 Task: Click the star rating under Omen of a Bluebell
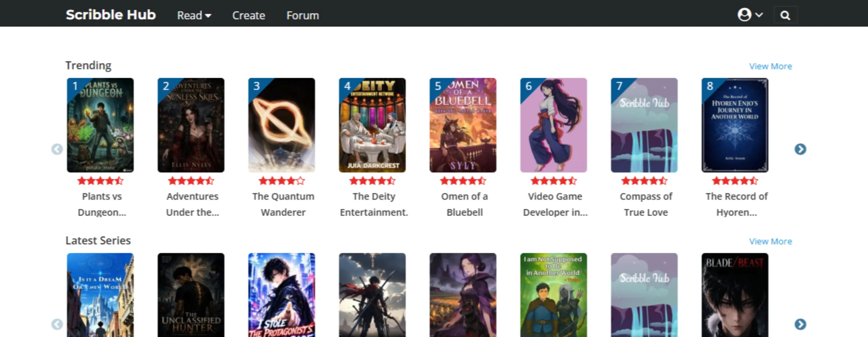(463, 181)
